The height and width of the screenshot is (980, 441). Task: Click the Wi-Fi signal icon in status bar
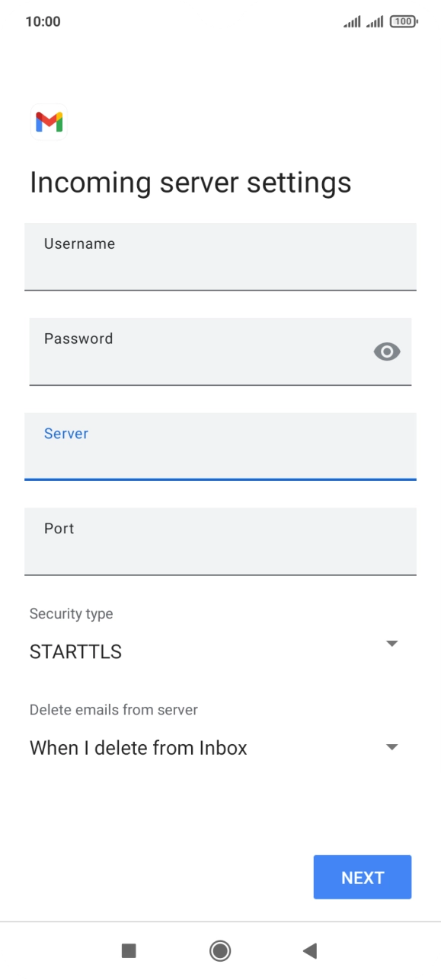pyautogui.click(x=375, y=21)
